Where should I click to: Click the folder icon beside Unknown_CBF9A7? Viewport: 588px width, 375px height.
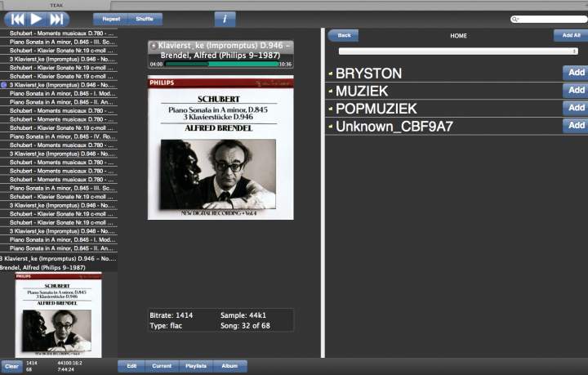(331, 127)
